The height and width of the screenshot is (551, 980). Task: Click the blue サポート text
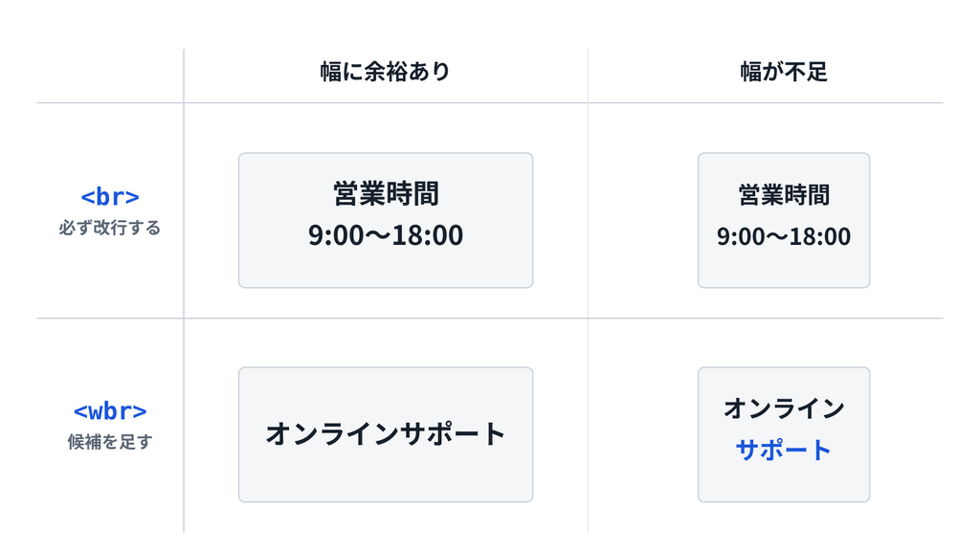(784, 450)
